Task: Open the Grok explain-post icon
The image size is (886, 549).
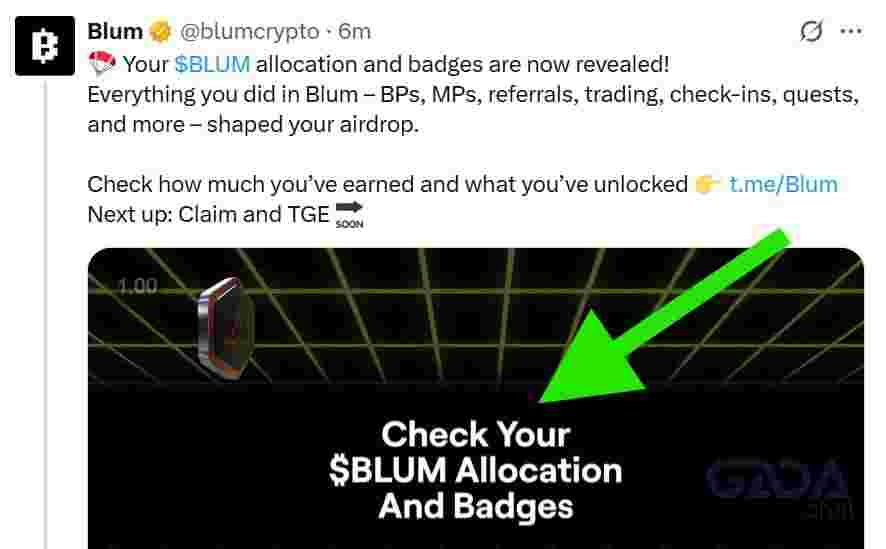Action: tap(811, 31)
